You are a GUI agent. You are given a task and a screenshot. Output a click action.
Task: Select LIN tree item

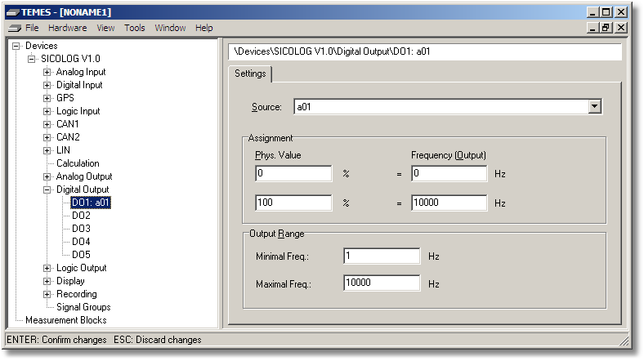tap(63, 150)
